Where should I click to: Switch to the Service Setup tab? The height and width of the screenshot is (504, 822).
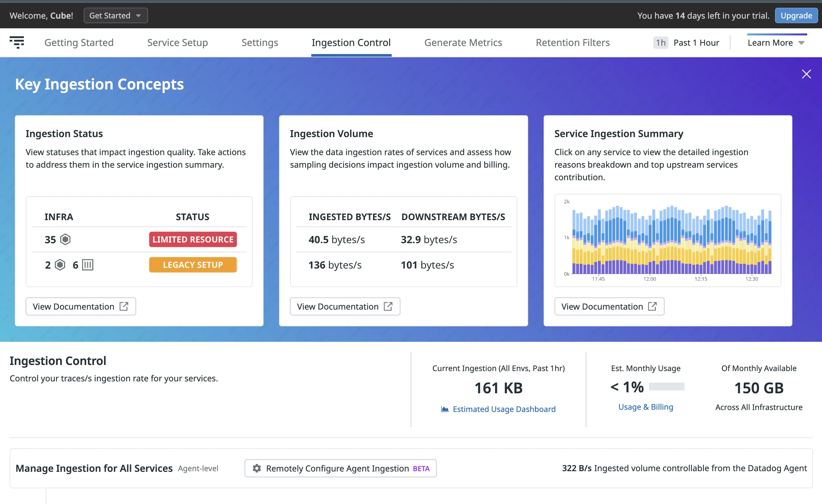pos(177,42)
